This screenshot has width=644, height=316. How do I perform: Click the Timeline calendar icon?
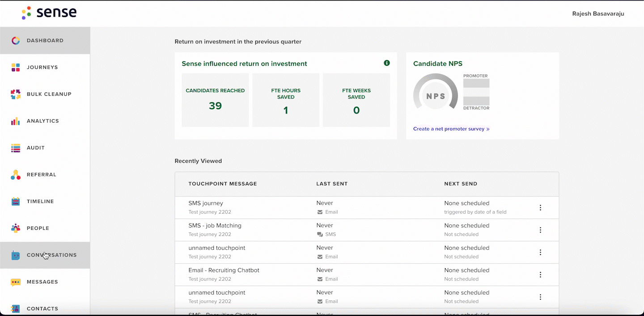(16, 202)
